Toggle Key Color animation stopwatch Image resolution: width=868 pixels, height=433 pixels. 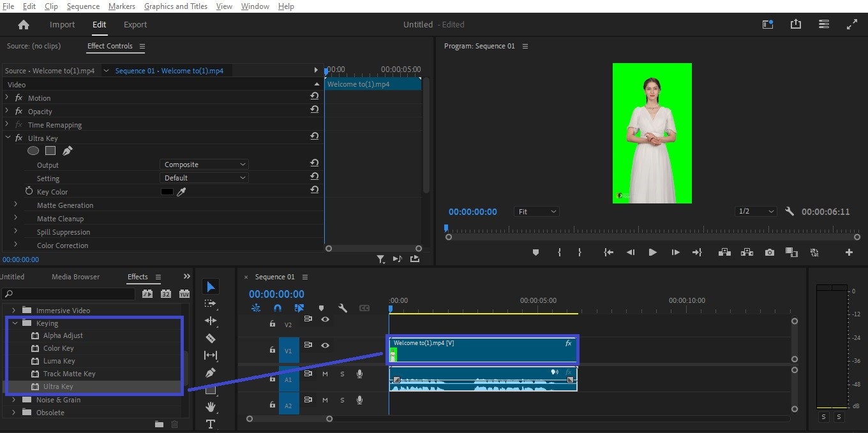[x=29, y=191]
